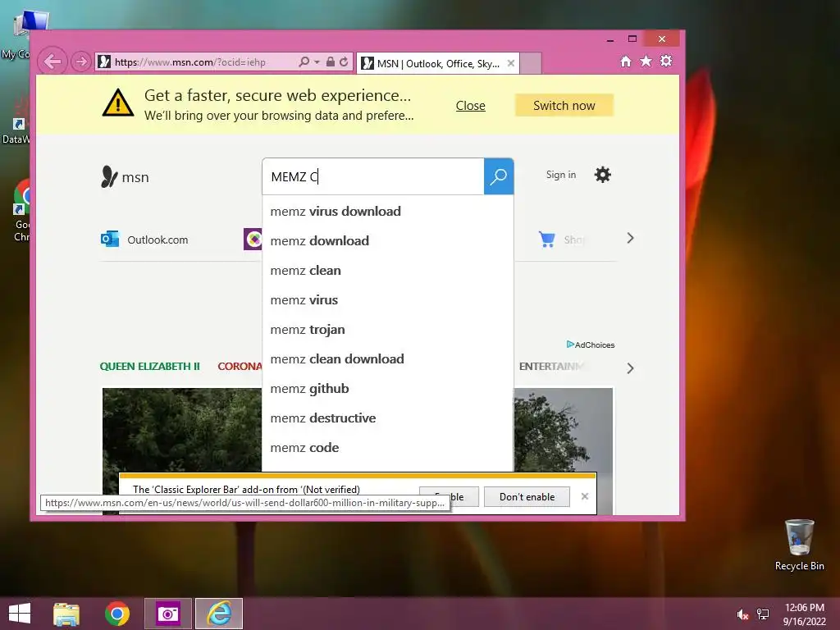This screenshot has height=630, width=840.
Task: Click the shopping cart icon
Action: (547, 239)
